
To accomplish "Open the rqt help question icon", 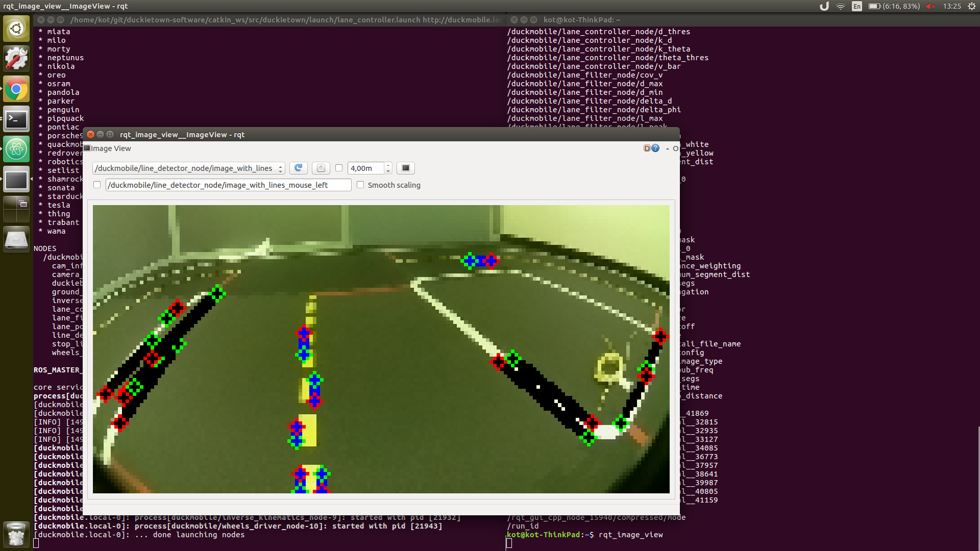I will click(655, 148).
